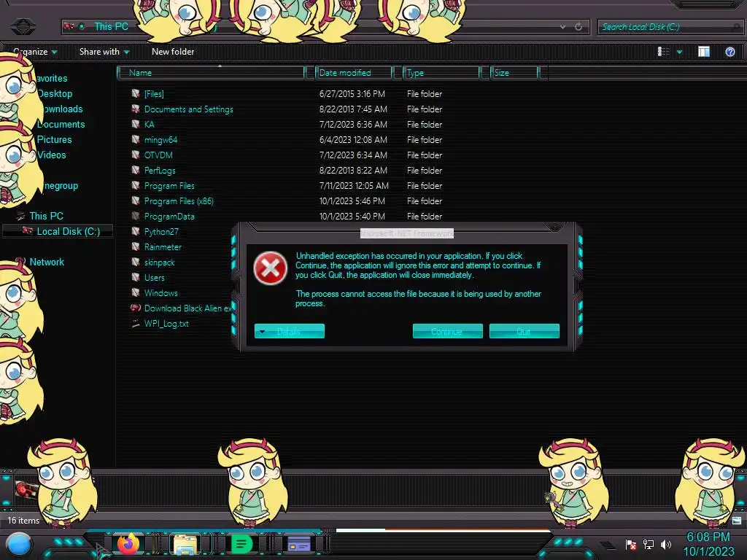Select Network in the navigation pane
The height and width of the screenshot is (560, 747).
[x=47, y=262]
